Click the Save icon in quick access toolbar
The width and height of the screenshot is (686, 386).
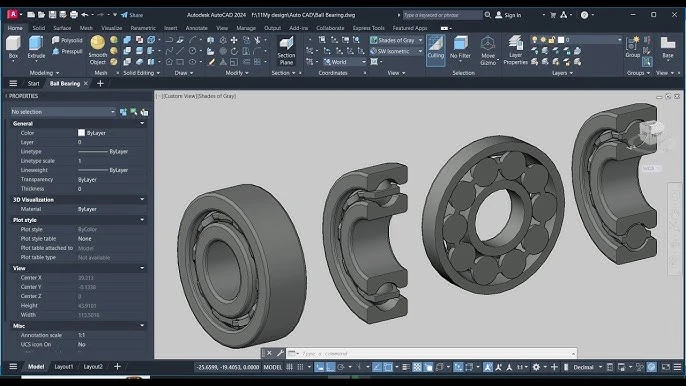point(52,15)
